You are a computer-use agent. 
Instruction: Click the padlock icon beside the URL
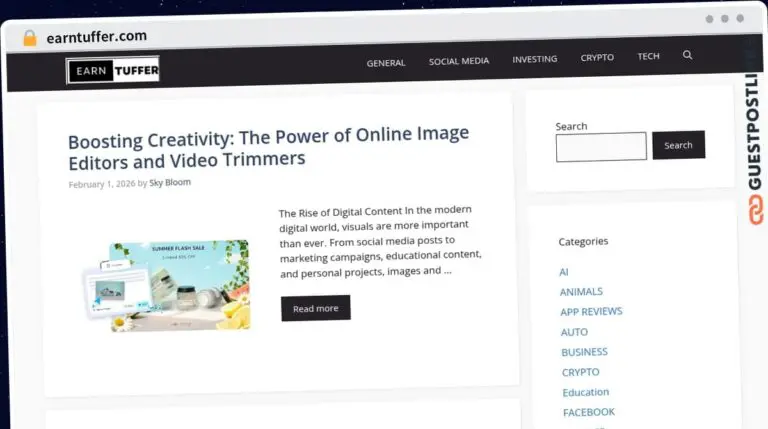point(30,38)
